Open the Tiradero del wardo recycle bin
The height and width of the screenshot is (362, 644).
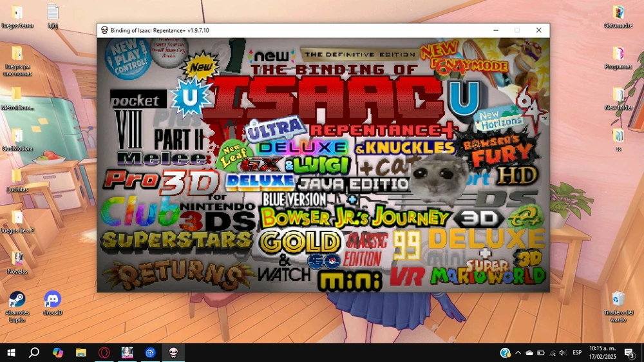tap(618, 299)
